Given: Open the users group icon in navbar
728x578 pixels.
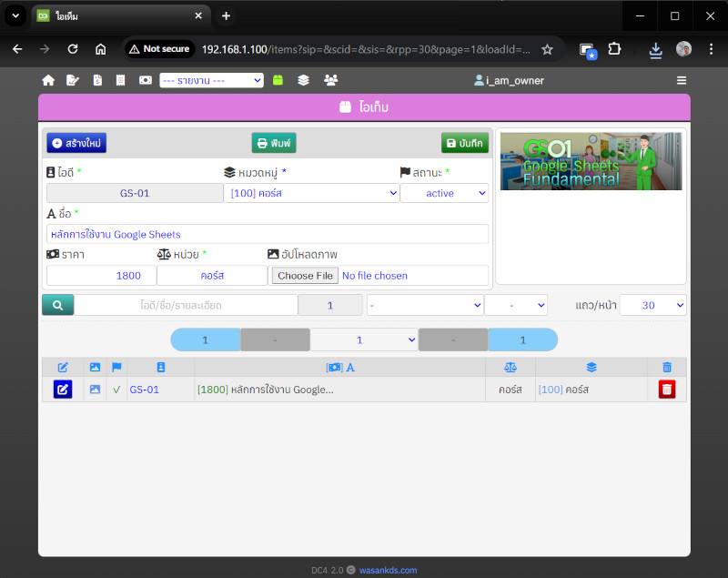Looking at the screenshot, I should (x=330, y=80).
